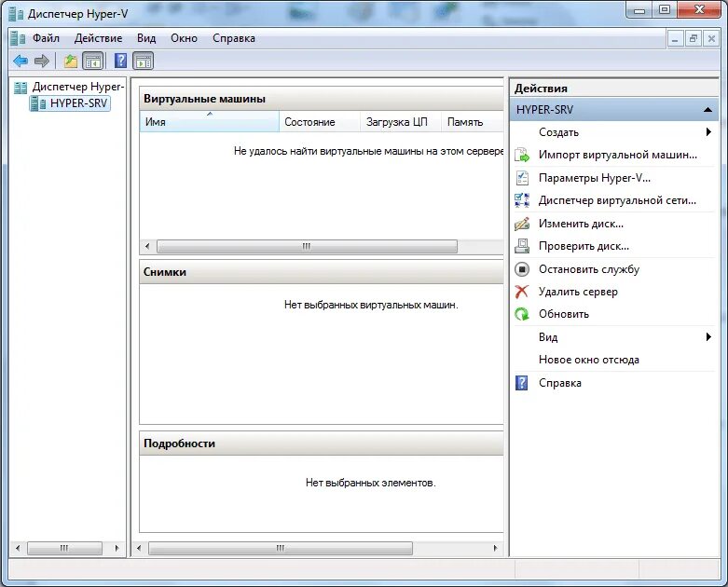
Task: Click center pane bottom scrollbar right arrow
Action: [495, 548]
